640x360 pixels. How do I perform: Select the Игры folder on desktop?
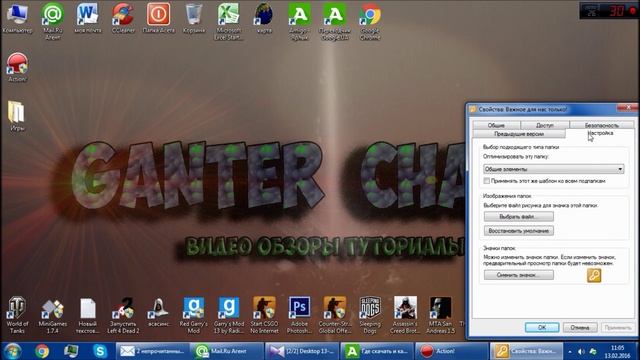pyautogui.click(x=17, y=116)
